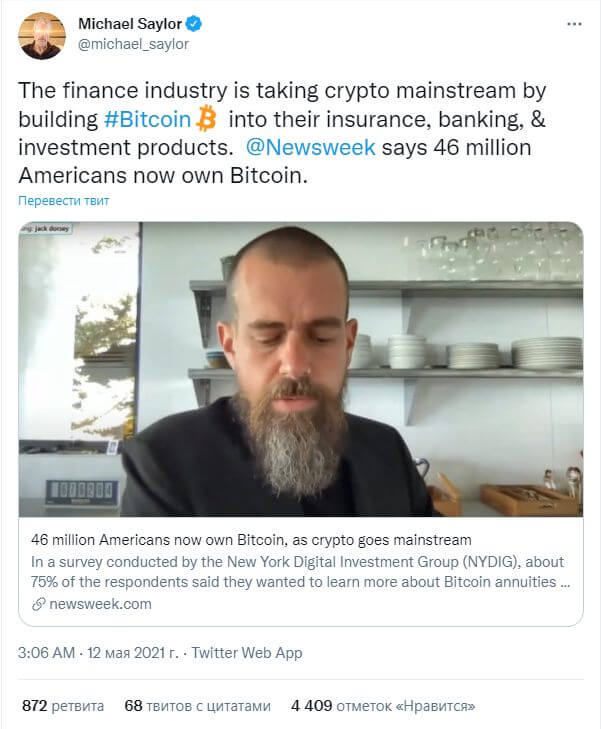
Task: Click the link chain icon beside newsweek.com
Action: [39, 604]
